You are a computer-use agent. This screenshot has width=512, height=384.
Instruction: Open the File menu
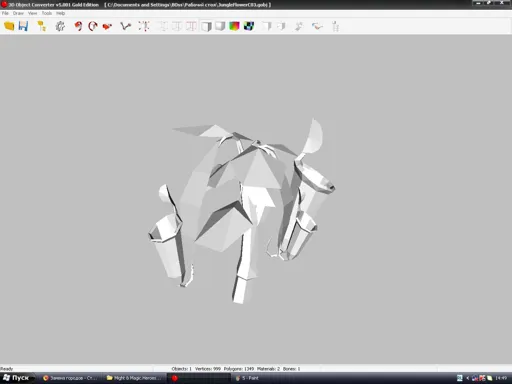[5, 13]
